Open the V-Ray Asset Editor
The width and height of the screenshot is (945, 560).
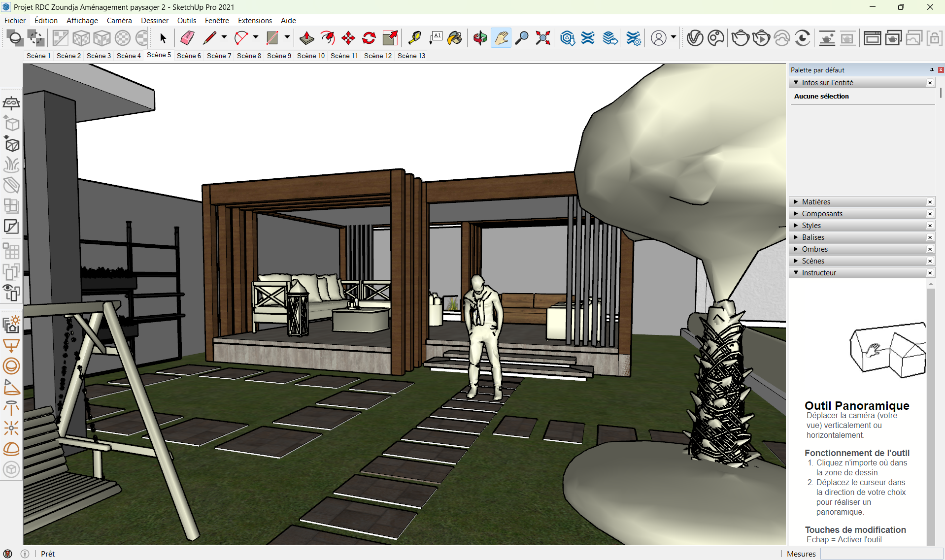695,38
